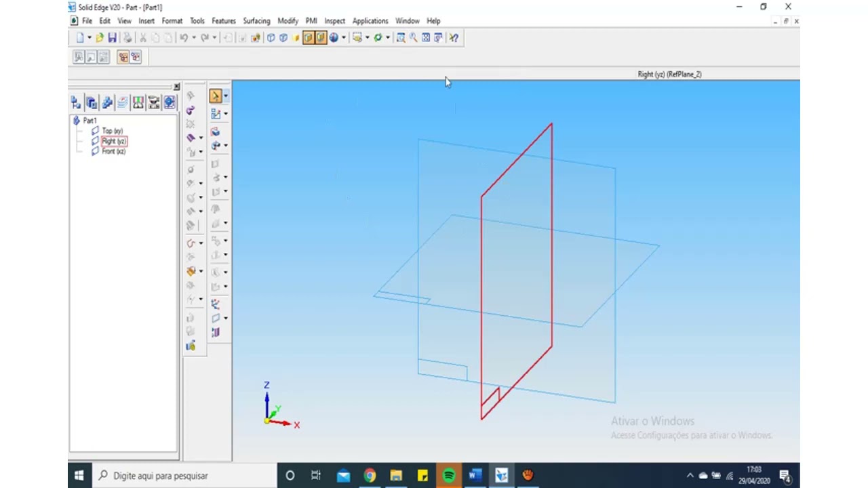Switch to Feature PathFinder EdgeBar tab
Image resolution: width=868 pixels, height=488 pixels.
(x=76, y=103)
